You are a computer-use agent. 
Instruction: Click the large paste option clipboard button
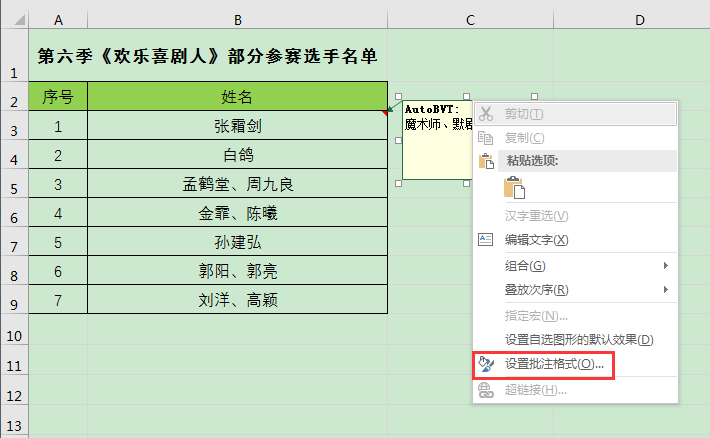coord(514,187)
